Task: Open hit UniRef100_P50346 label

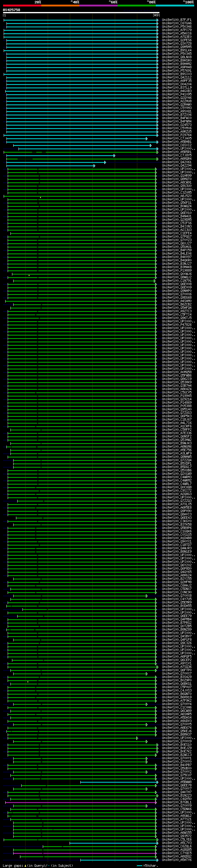Action: point(176,26)
